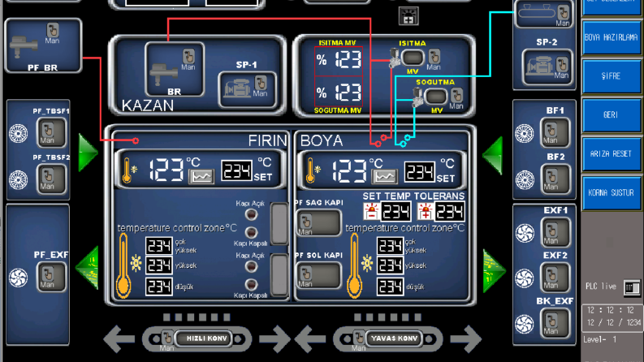Click the ISITMA MV valve indicator

point(413,58)
